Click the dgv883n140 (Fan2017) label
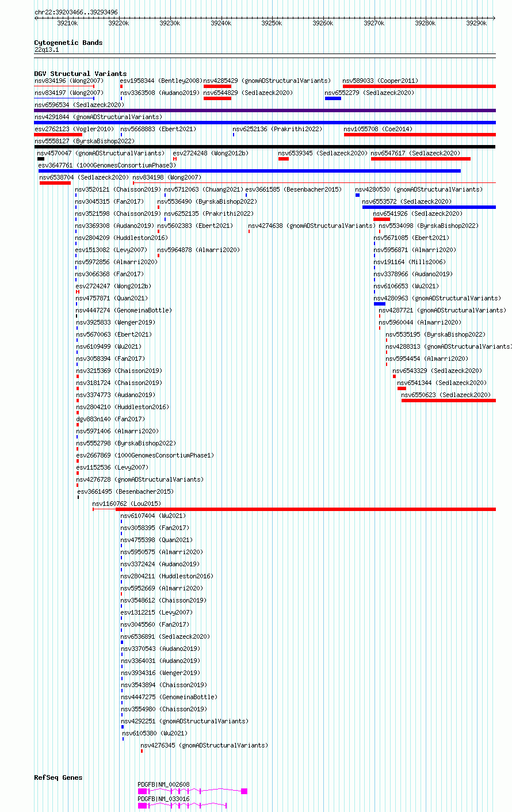The image size is (512, 812). 111,419
